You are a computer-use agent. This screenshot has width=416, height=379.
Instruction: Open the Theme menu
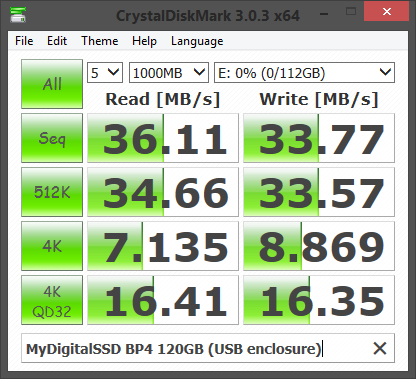pos(100,41)
